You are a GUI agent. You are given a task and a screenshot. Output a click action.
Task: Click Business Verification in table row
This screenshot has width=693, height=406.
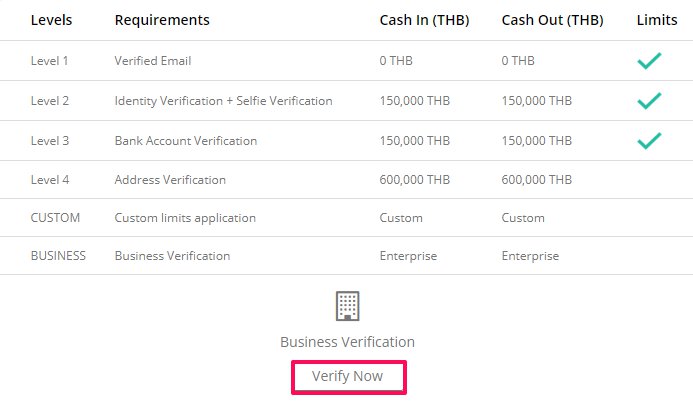coord(172,256)
